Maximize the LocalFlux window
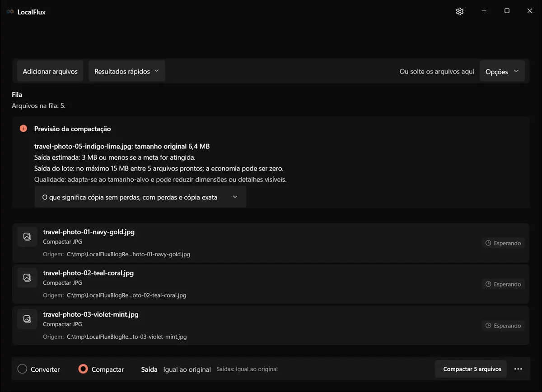This screenshot has width=542, height=392. (507, 11)
